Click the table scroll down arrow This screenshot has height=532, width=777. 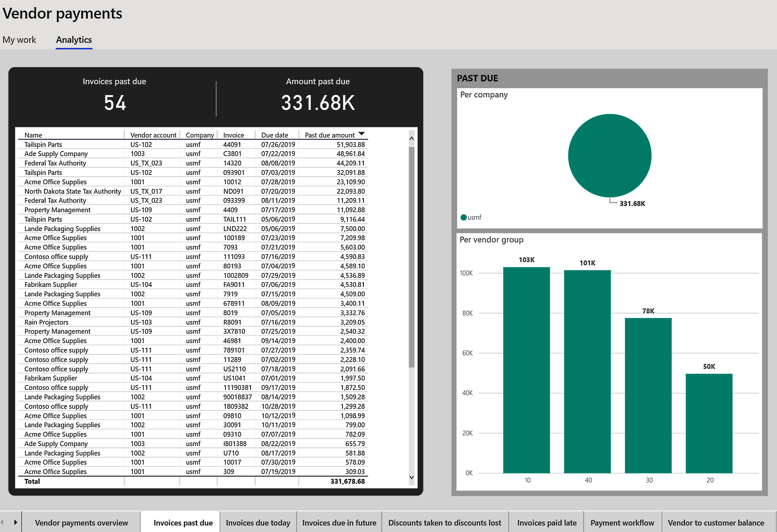411,477
